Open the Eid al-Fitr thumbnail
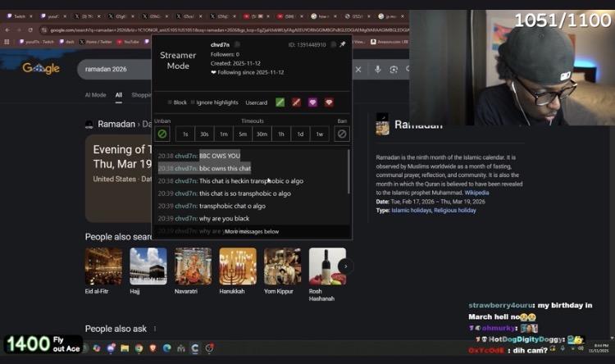This screenshot has width=615, height=364. click(103, 266)
